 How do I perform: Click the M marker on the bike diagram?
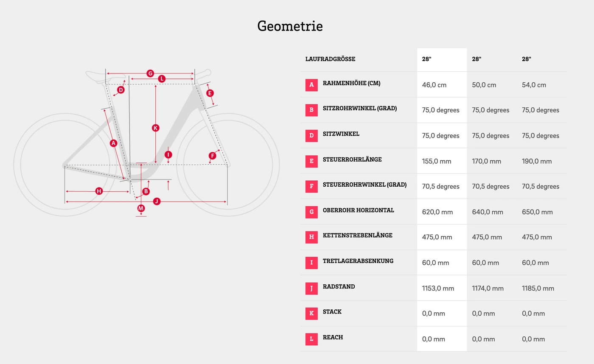(x=141, y=208)
